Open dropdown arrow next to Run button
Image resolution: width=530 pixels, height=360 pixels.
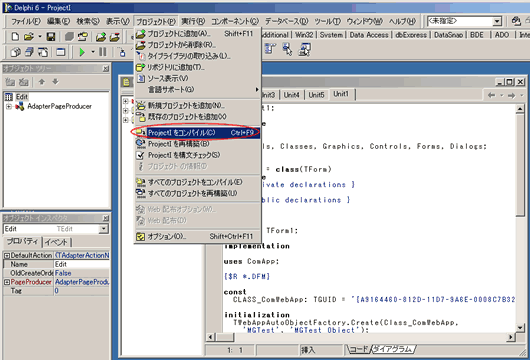point(92,52)
